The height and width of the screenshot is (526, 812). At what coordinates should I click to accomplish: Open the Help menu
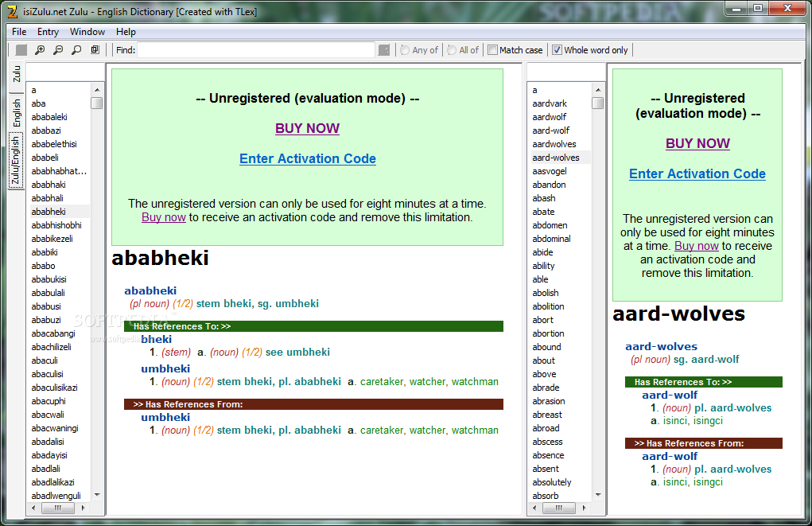click(x=126, y=32)
